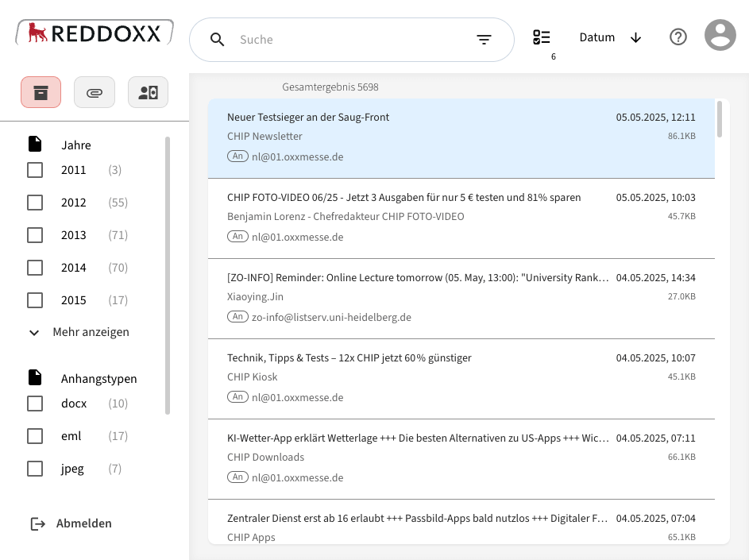The height and width of the screenshot is (560, 749).
Task: Open the user account avatar
Action: coord(720,35)
